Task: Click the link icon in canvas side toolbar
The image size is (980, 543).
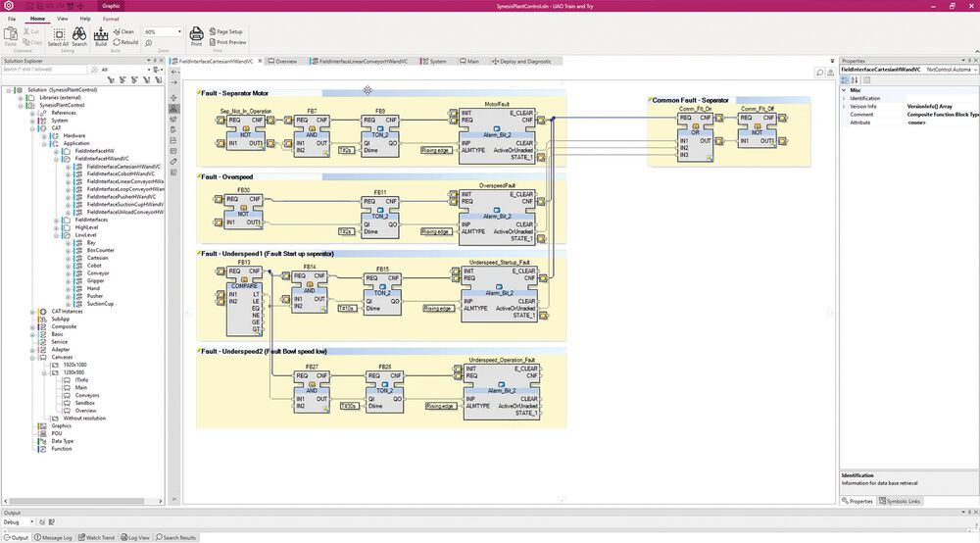Action: point(173,161)
